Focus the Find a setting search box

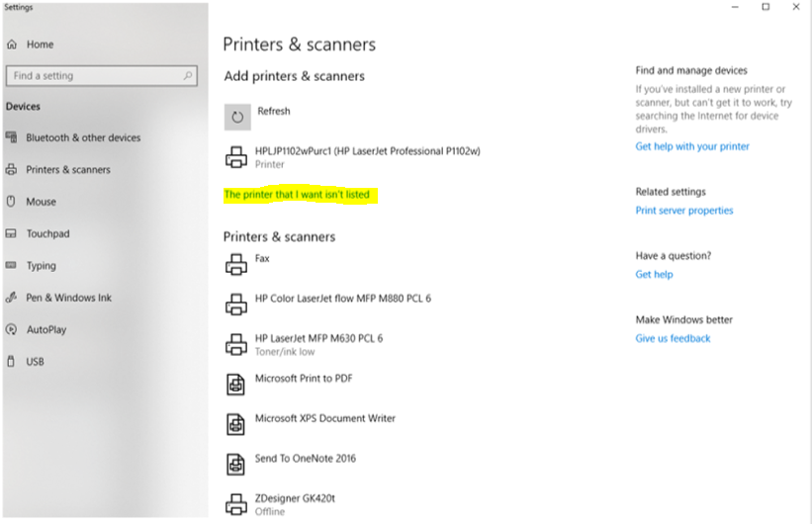point(102,75)
